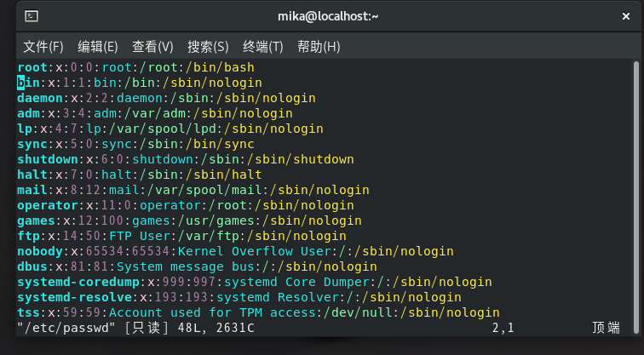Open the 编辑(E) menu
The width and height of the screenshot is (644, 355).
[98, 47]
